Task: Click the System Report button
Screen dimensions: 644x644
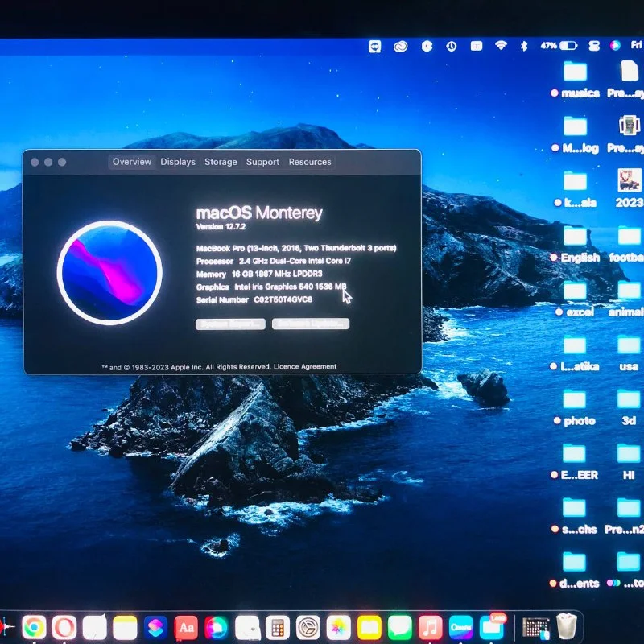Action: point(230,324)
